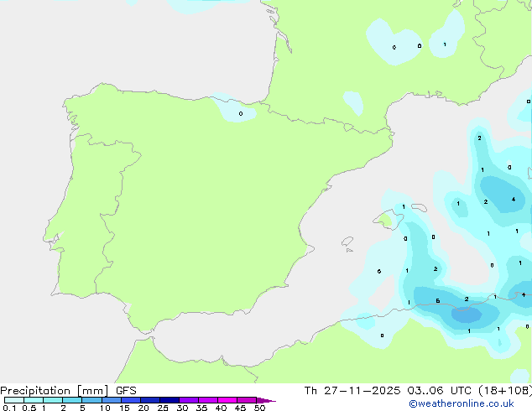Click the '40' legend scale label

point(221,408)
